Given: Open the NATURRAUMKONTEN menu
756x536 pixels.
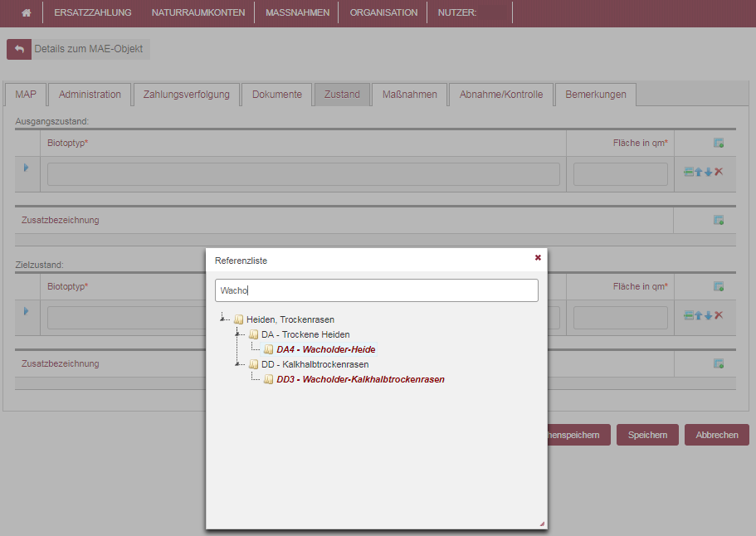Looking at the screenshot, I should [198, 12].
